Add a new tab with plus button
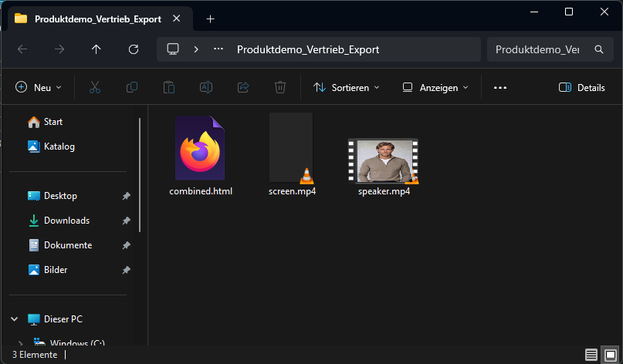 pyautogui.click(x=211, y=19)
